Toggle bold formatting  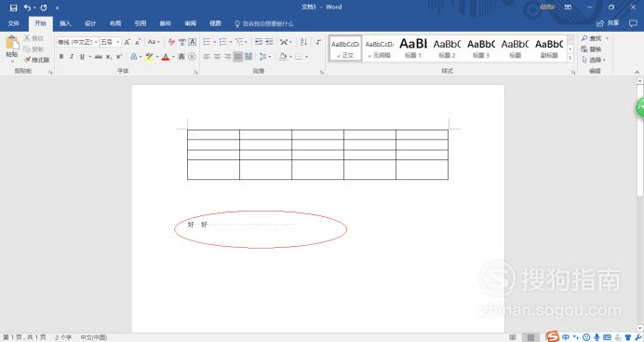(x=61, y=57)
